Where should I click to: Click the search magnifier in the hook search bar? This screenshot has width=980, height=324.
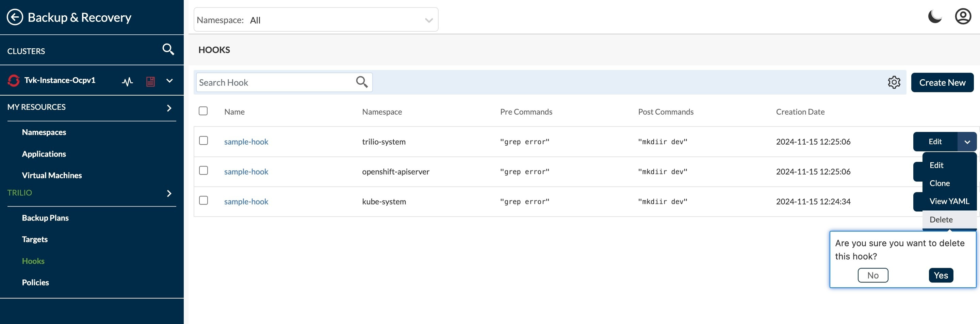coord(361,82)
